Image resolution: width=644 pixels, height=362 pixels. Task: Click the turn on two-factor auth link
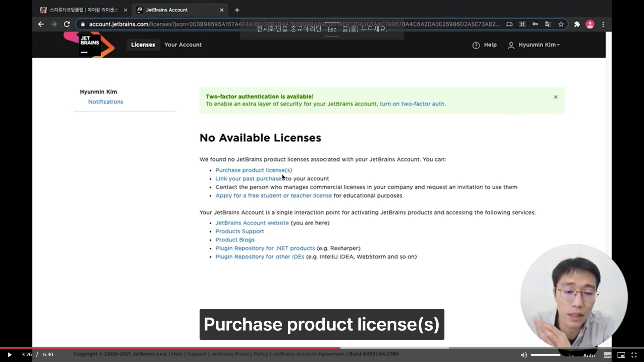pos(412,104)
